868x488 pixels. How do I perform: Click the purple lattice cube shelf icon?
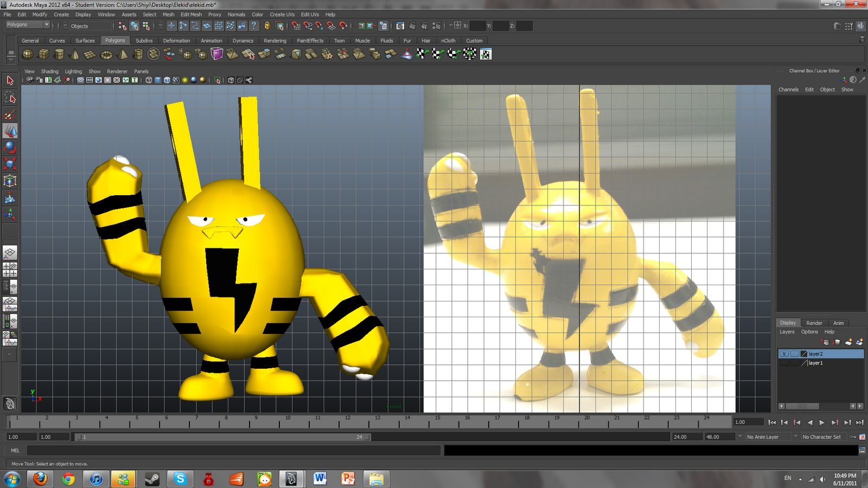coord(217,54)
